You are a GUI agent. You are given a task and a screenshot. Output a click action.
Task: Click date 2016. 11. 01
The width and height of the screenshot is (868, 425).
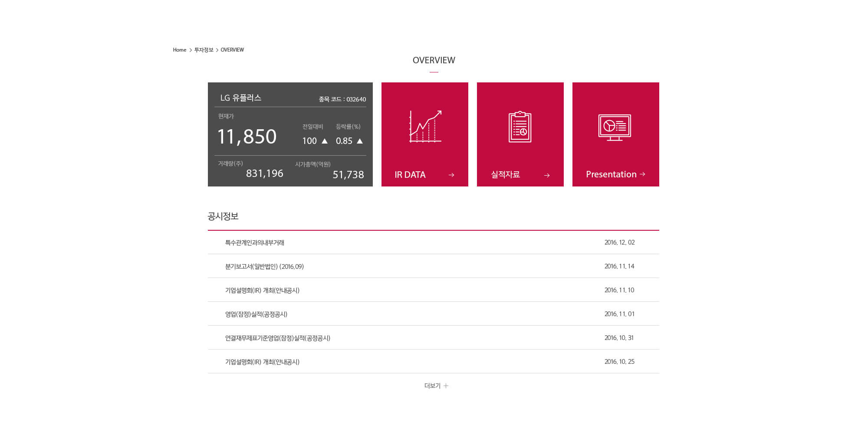coord(619,314)
